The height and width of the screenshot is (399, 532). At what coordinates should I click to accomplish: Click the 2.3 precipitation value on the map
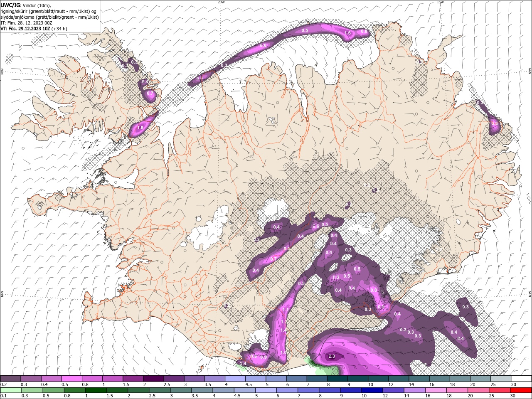tap(332, 357)
